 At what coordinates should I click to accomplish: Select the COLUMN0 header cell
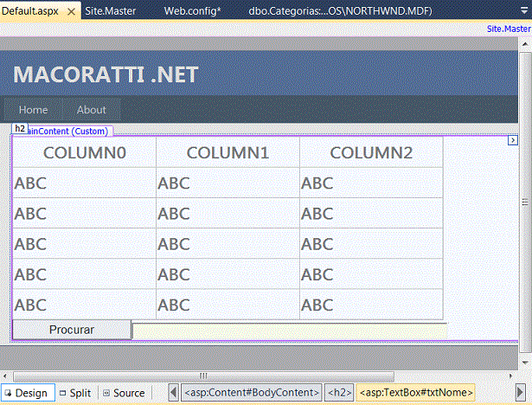[85, 152]
